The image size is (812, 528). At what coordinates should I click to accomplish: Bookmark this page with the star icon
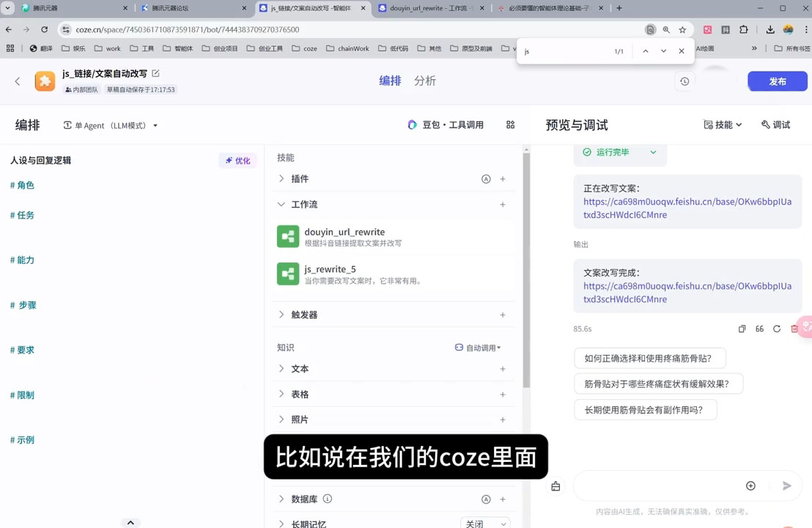[x=682, y=29]
